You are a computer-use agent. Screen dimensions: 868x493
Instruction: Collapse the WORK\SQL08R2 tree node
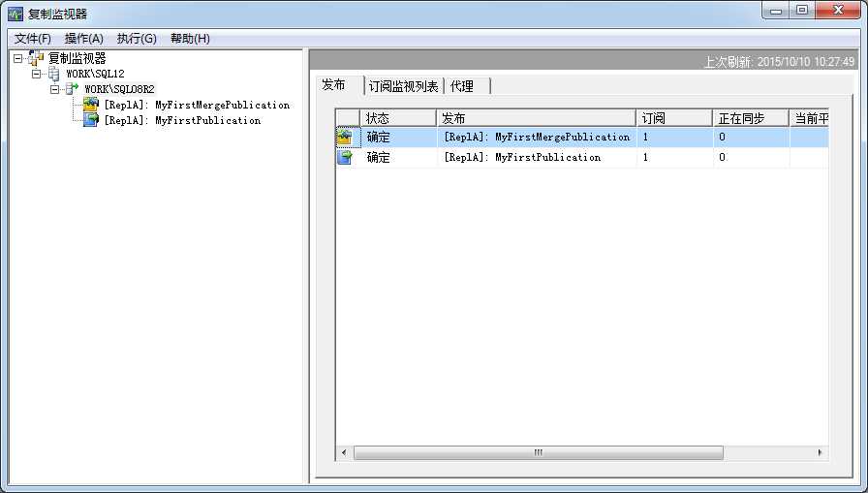[55, 89]
